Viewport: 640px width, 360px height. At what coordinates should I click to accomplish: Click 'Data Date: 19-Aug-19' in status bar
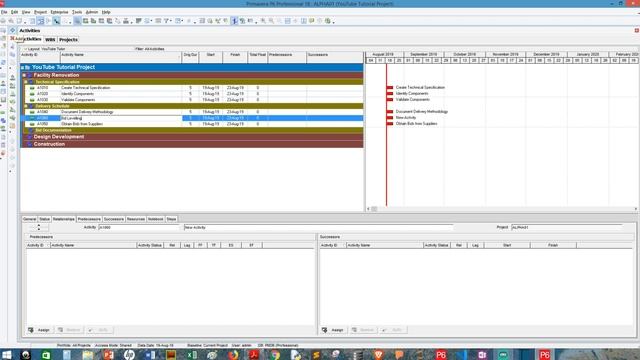pos(156,345)
